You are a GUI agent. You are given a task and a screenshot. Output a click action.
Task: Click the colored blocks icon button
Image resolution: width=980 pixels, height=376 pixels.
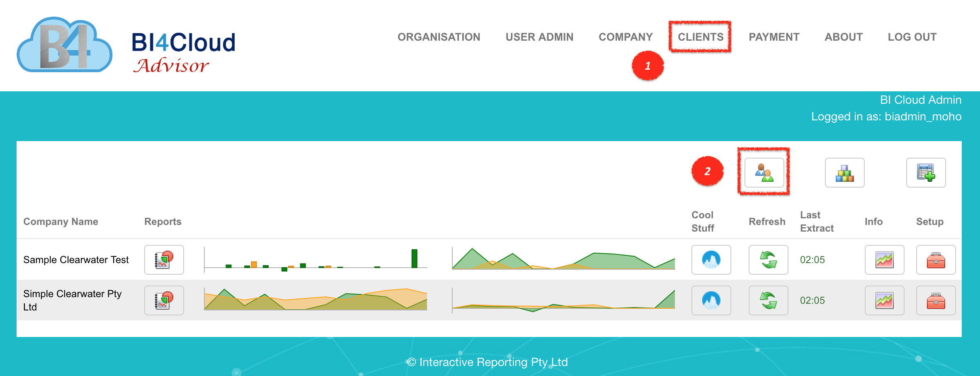coord(844,173)
